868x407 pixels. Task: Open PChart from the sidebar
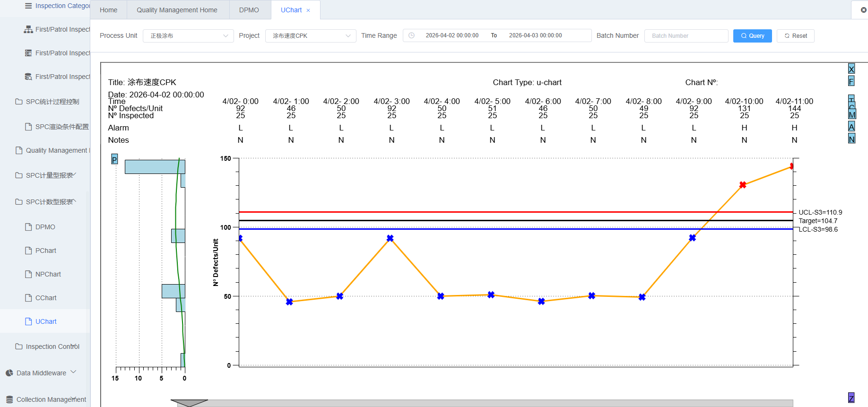(x=46, y=251)
